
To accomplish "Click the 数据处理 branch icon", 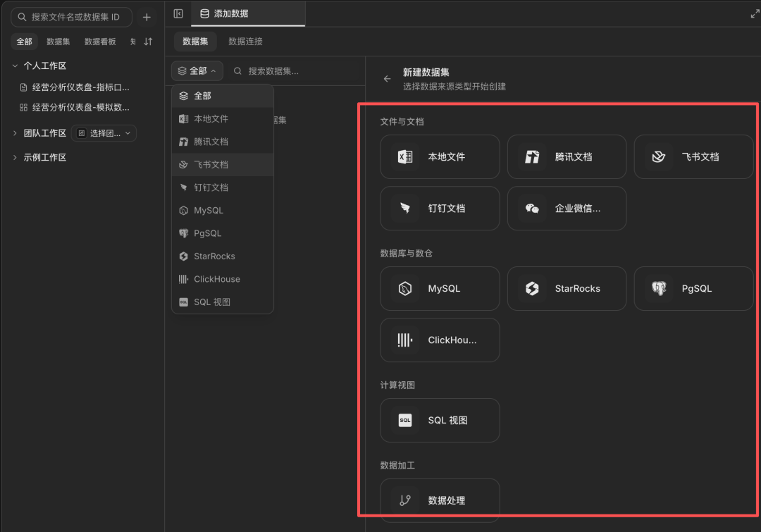I will tap(404, 500).
